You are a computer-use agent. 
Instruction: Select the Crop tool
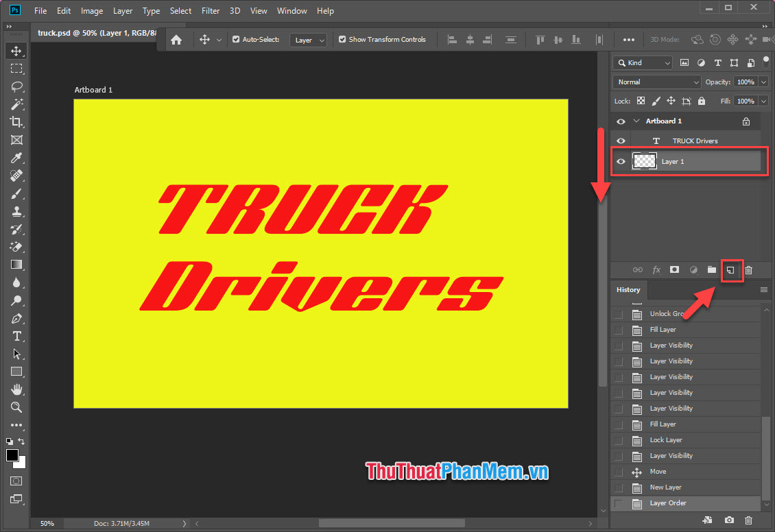[16, 122]
